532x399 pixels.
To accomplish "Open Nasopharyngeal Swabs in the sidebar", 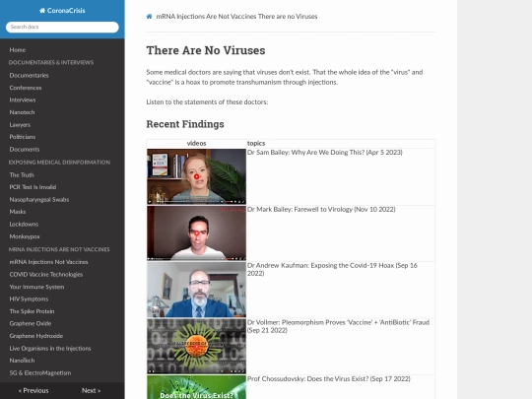I will (39, 199).
